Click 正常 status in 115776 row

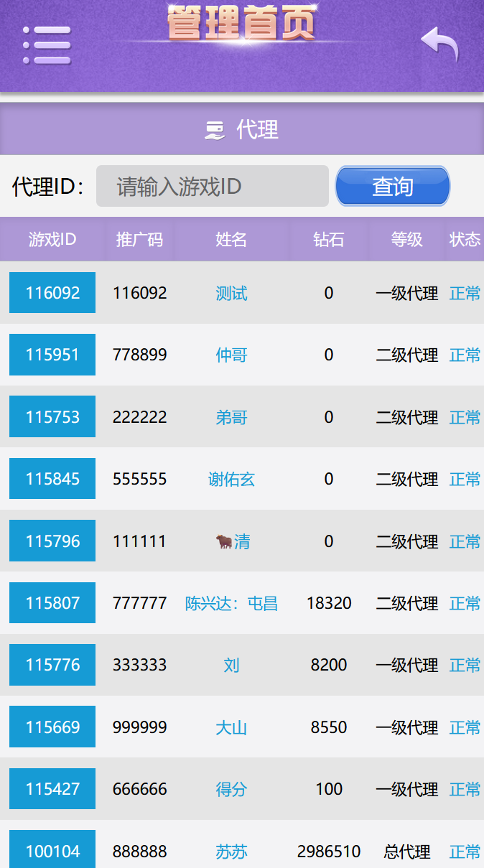(465, 665)
